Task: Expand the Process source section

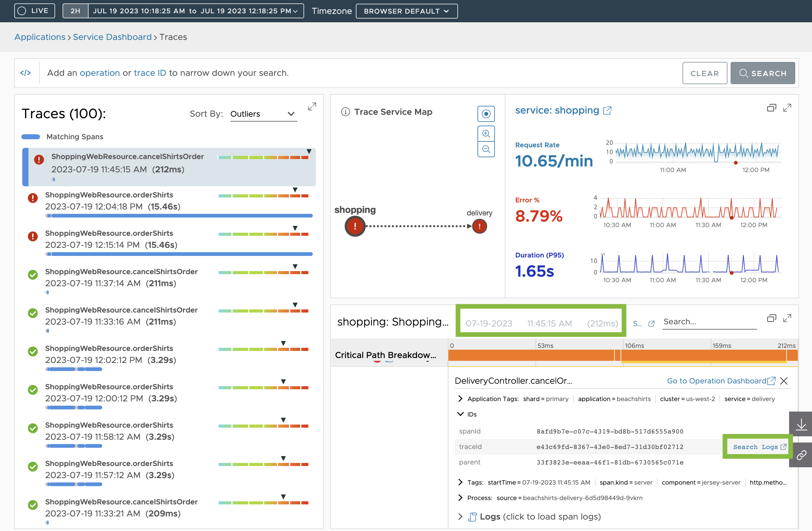Action: point(460,498)
